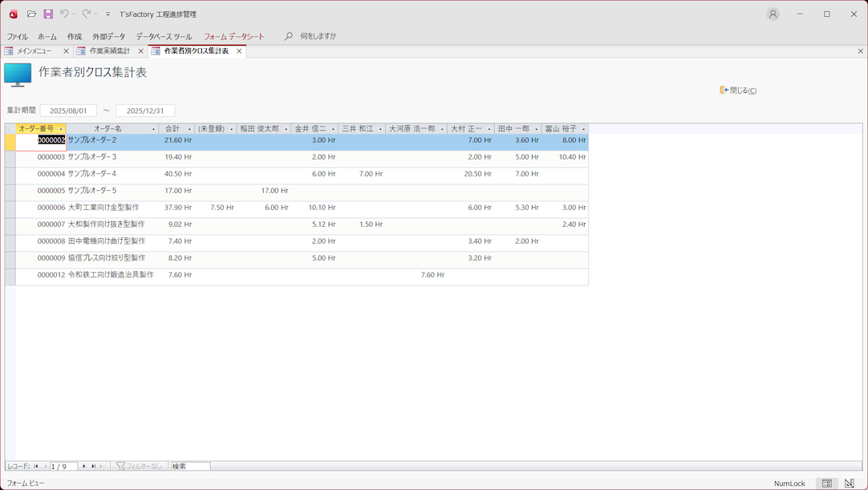868x490 pixels.
Task: Jump to the last record
Action: pos(93,466)
